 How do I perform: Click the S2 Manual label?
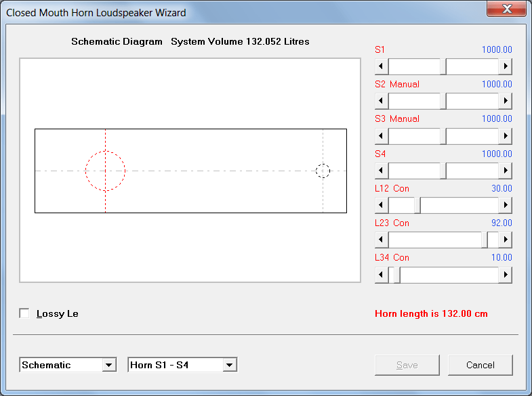(x=397, y=84)
